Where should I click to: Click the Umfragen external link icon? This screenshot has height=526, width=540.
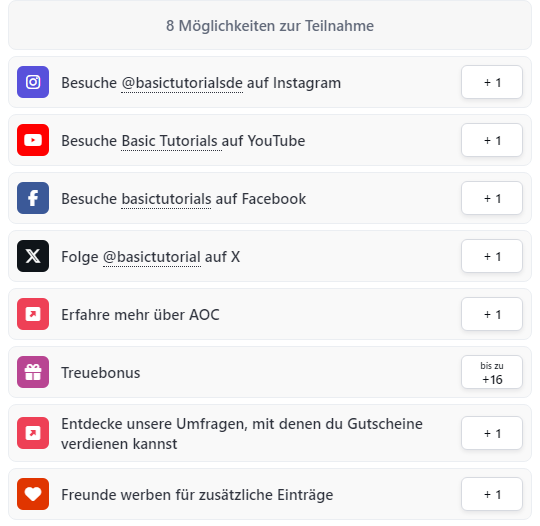(x=33, y=433)
